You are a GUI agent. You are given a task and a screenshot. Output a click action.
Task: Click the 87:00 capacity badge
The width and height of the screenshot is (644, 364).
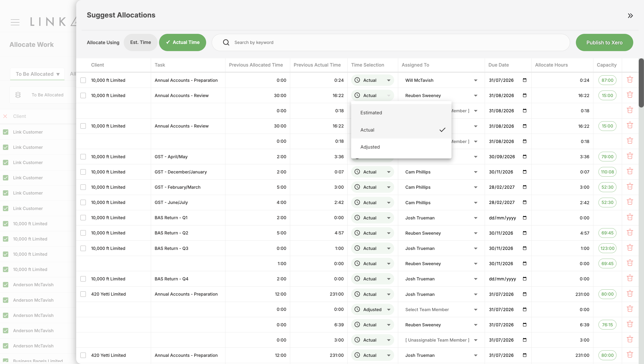coord(607,80)
